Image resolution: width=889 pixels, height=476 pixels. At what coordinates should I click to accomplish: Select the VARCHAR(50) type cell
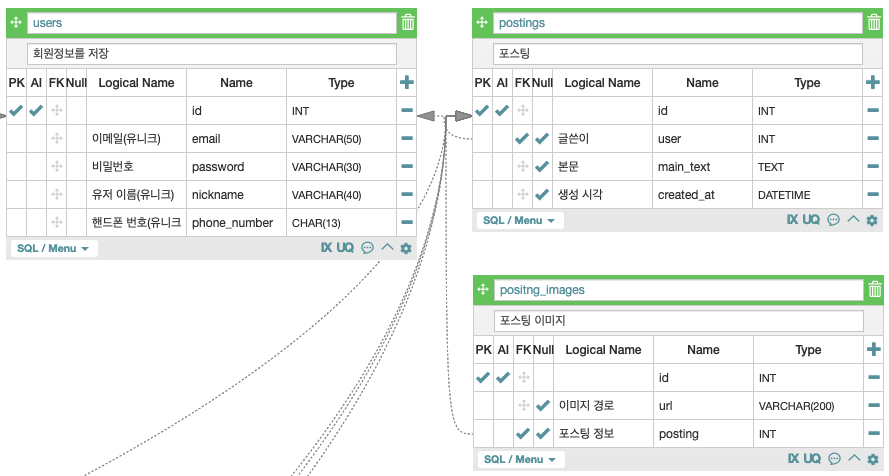click(x=342, y=139)
